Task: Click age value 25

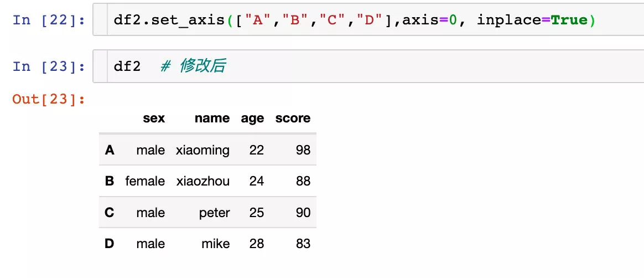Action: 256,213
